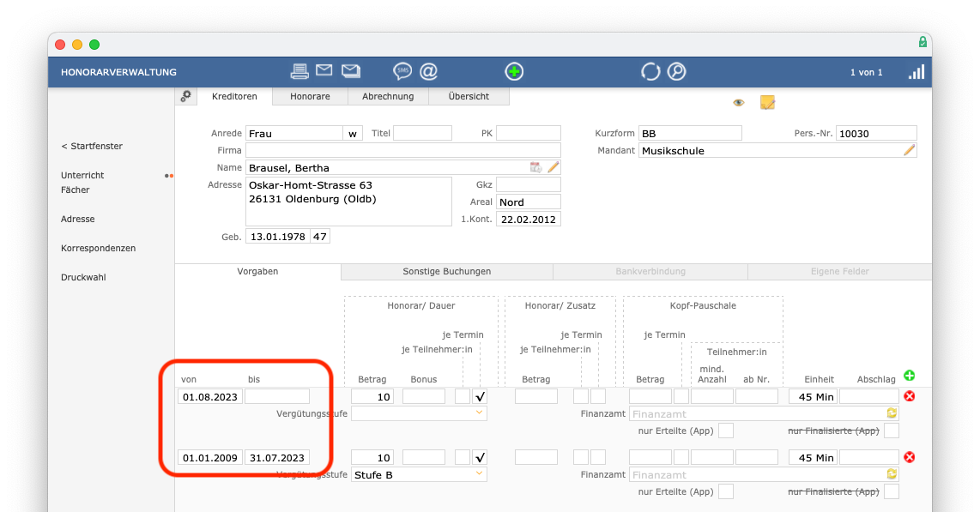Click the Geb. date field 13.01.1978
The width and height of the screenshot is (980, 512).
277,237
